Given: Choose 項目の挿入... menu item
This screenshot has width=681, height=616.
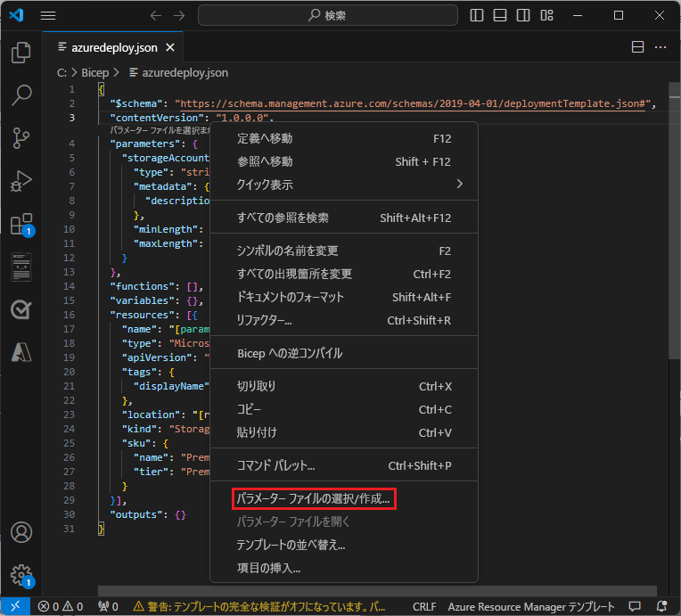Looking at the screenshot, I should click(343, 568).
